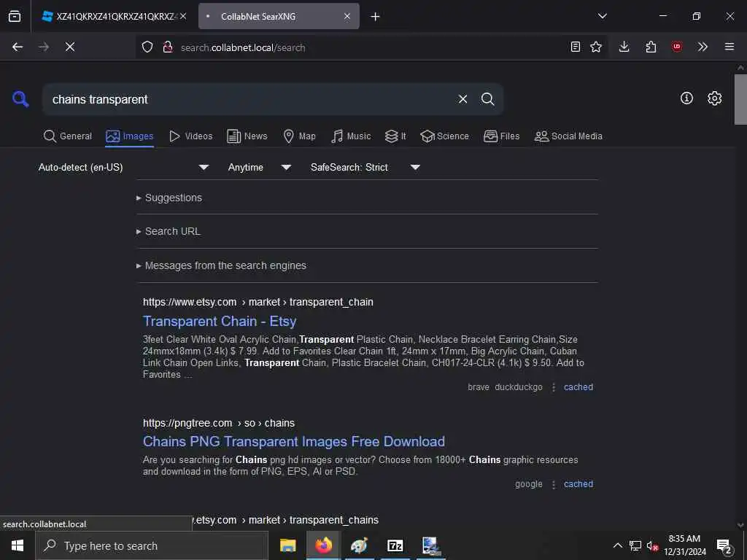The width and height of the screenshot is (747, 560).
Task: Click the Windows taskbar search box
Action: [152, 545]
